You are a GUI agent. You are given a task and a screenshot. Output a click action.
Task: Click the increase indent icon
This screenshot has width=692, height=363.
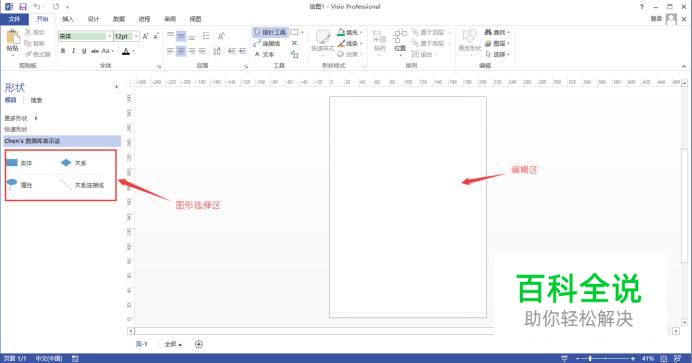click(242, 51)
